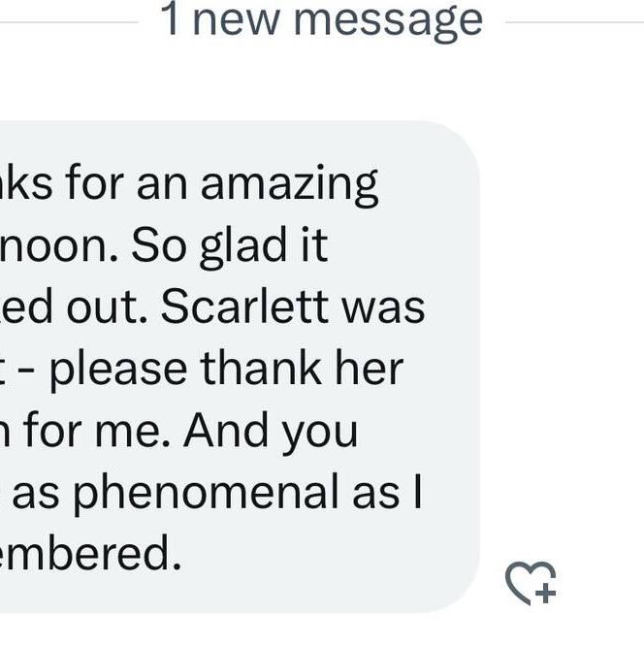Click the text "And you" in the message
Image resolution: width=644 pixels, height=645 pixels.
[x=271, y=432]
